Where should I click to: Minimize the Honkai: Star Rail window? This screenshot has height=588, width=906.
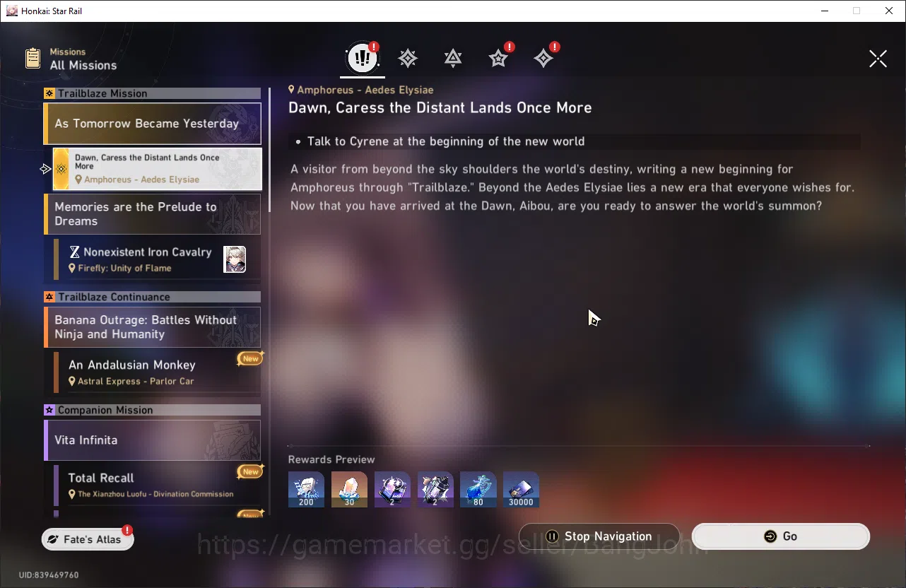tap(823, 11)
